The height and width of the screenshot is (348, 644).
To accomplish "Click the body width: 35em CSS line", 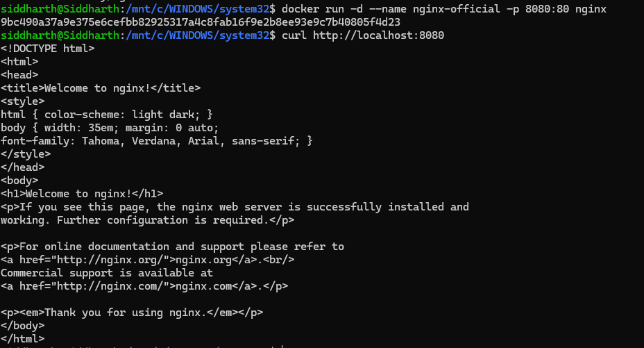I will coord(110,128).
